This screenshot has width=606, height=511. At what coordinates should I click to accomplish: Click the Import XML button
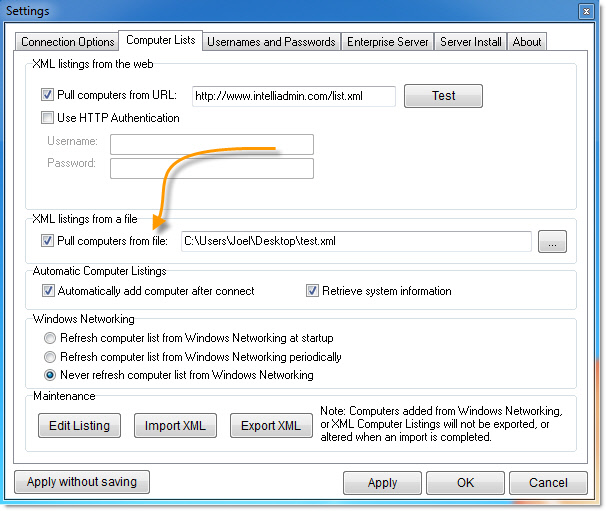coord(175,426)
